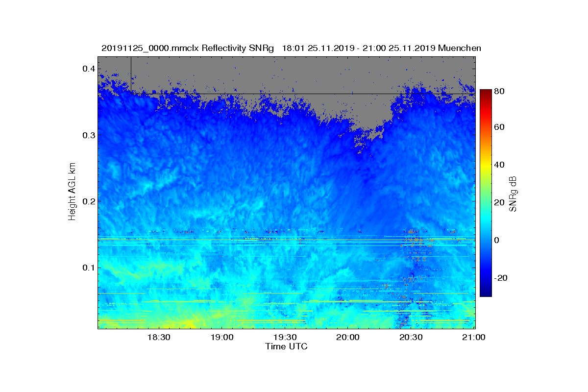Click the colorbar value 0
The image size is (588, 392).
coord(497,240)
